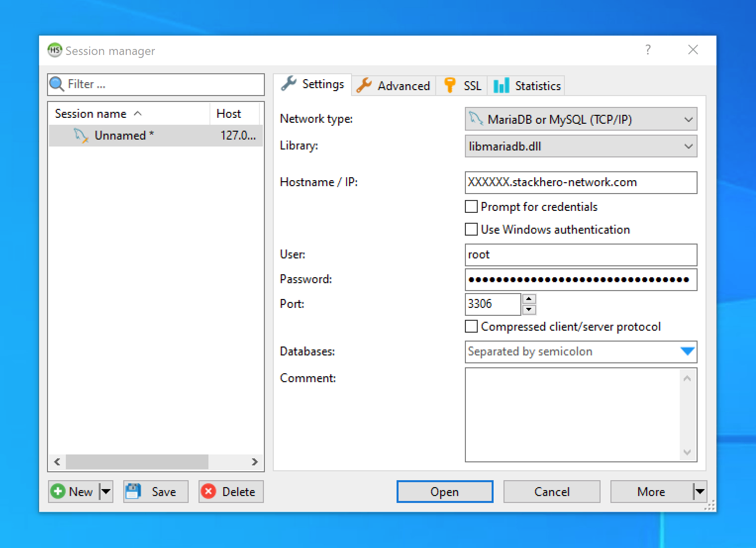Enable Prompt for credentials
This screenshot has width=756, height=548.
tap(471, 206)
